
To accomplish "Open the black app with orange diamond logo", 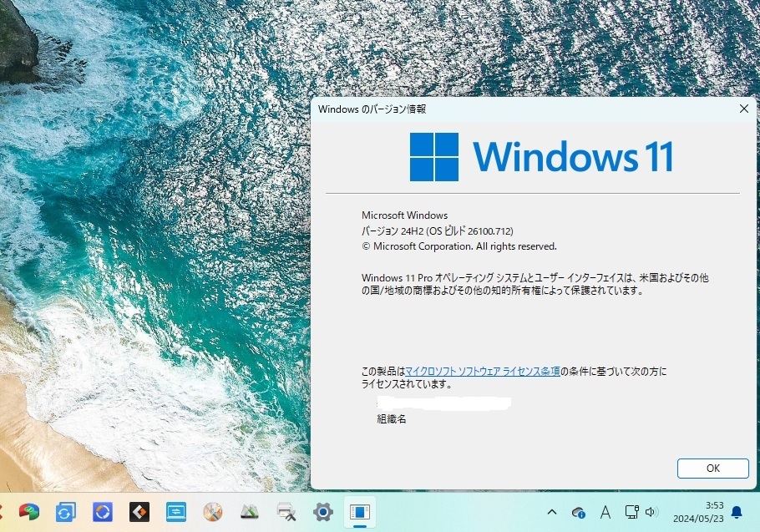I will point(139,512).
